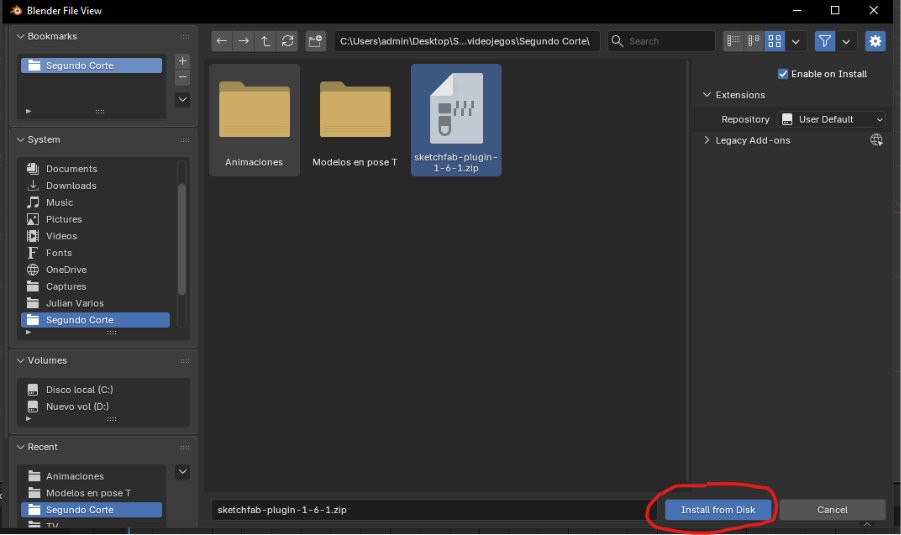This screenshot has width=901, height=535.
Task: Open display settings dropdown arrow
Action: point(796,41)
